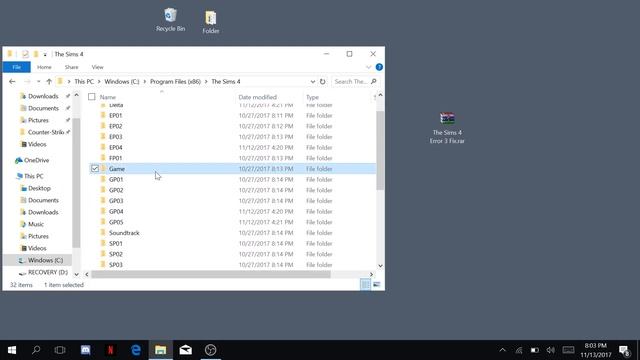The height and width of the screenshot is (360, 640).
Task: Click the Up one level arrow
Action: [49, 82]
